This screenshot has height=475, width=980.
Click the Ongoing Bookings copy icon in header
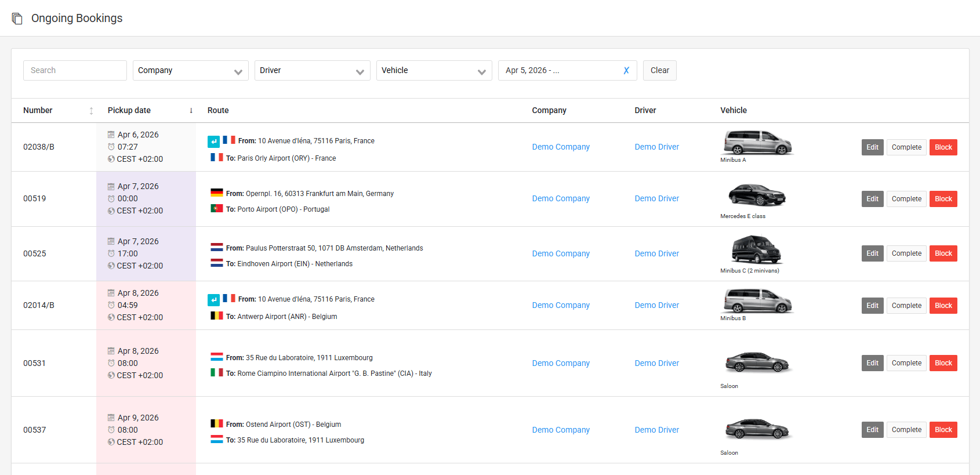(x=17, y=19)
